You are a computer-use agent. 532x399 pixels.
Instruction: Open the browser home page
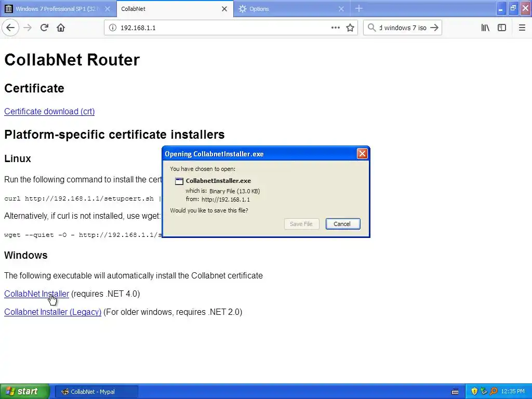click(x=61, y=28)
